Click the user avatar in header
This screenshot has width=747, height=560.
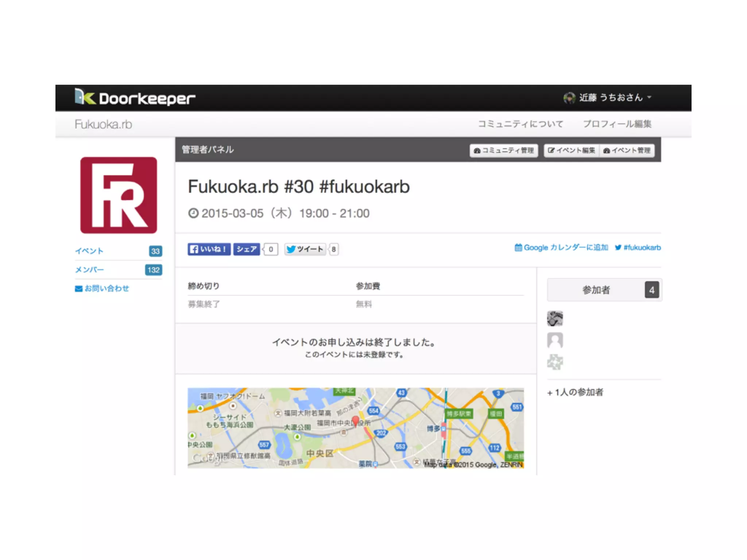(x=569, y=98)
